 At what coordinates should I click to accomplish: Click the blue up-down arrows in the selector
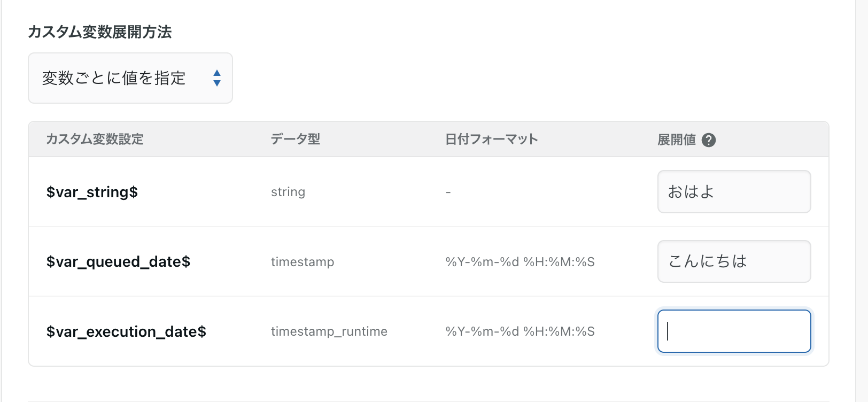217,78
